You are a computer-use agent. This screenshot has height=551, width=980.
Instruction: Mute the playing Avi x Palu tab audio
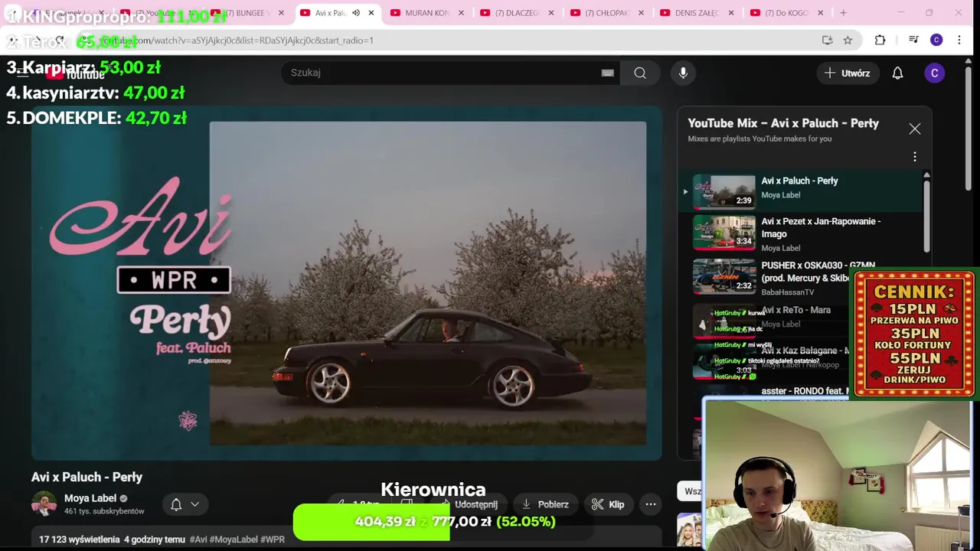(356, 13)
